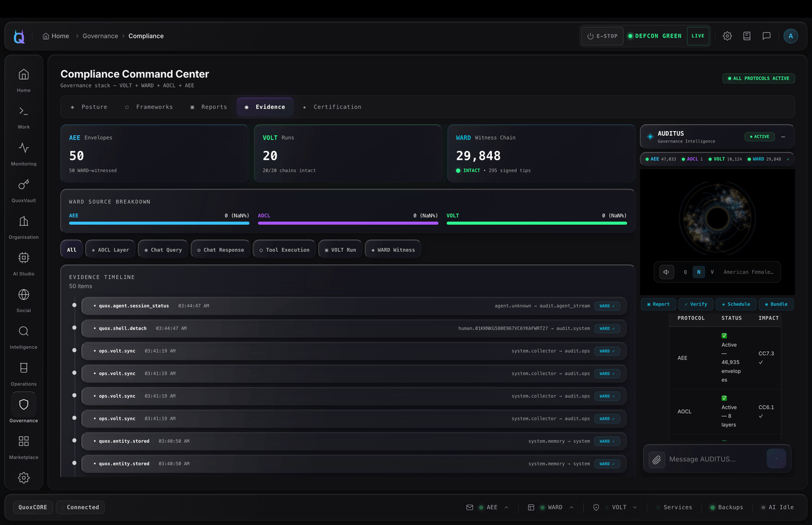Viewport: 812px width, 525px height.
Task: Select the Q voice mode
Action: 685,272
